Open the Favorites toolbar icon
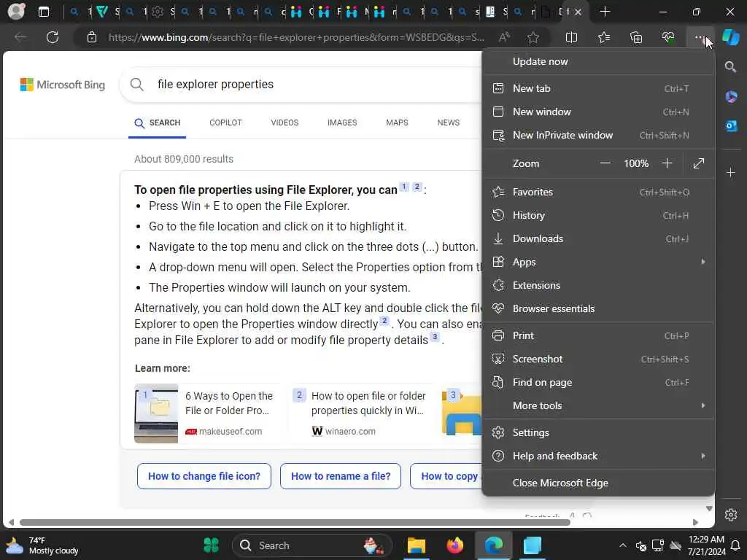Screen dimensions: 747x560 (603, 37)
